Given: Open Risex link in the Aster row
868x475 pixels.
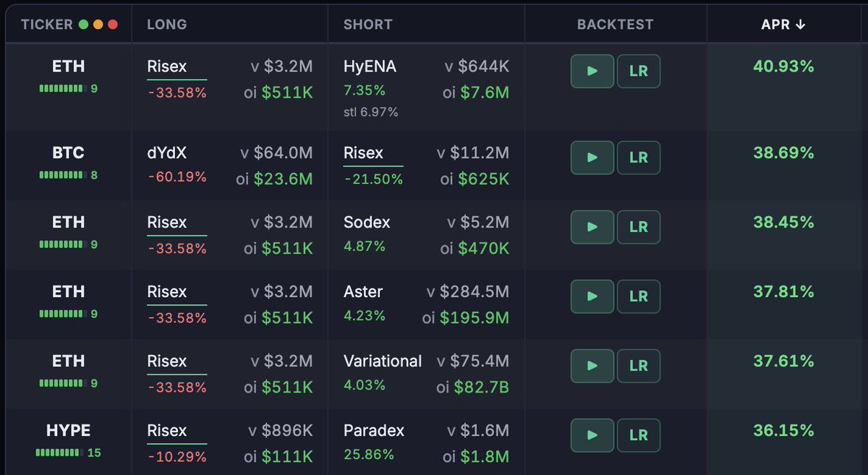Looking at the screenshot, I should 167,292.
